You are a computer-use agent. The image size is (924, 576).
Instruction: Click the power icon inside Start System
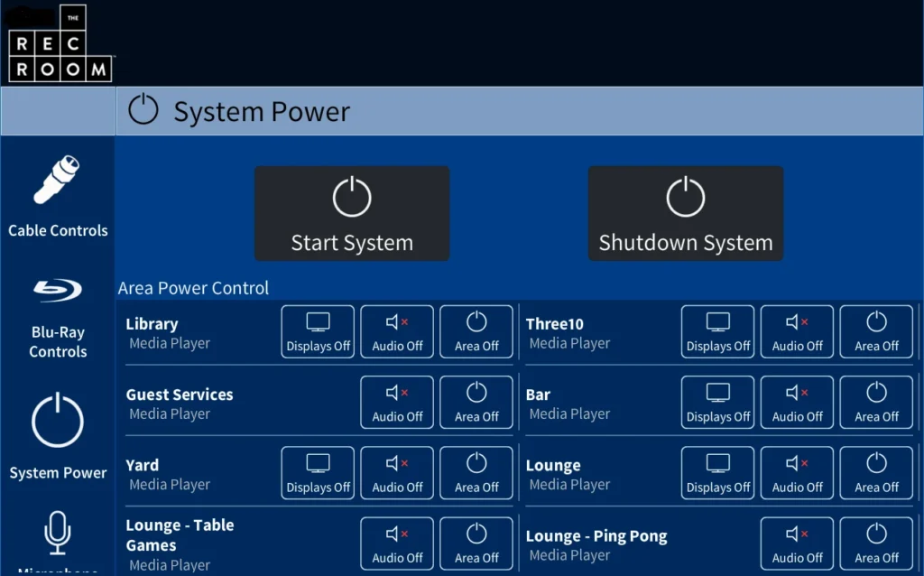(352, 197)
